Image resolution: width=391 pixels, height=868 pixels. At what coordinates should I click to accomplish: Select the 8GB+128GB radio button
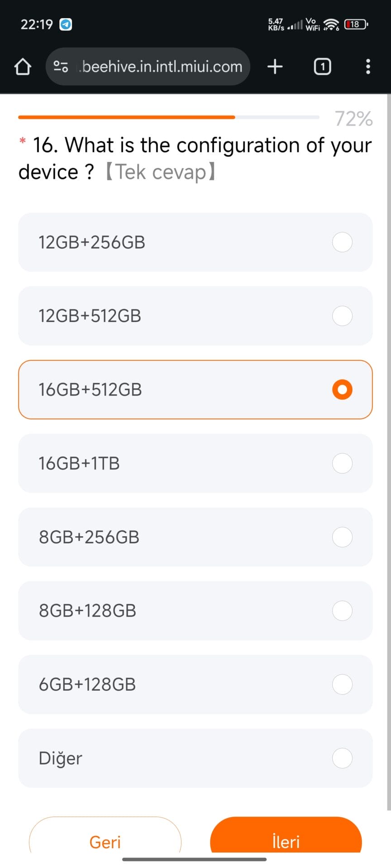[x=342, y=611]
